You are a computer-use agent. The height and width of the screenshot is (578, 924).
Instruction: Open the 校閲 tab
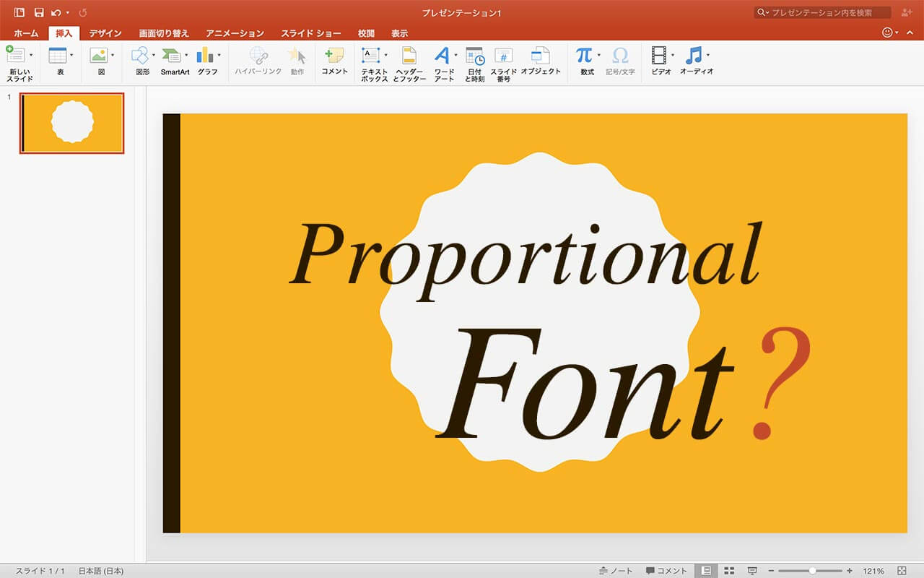click(366, 33)
